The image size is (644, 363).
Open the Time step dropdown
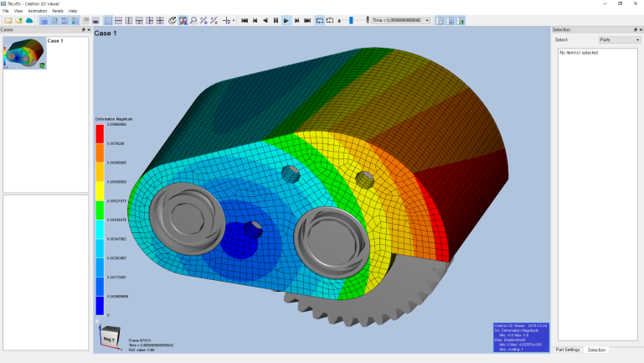coord(426,20)
